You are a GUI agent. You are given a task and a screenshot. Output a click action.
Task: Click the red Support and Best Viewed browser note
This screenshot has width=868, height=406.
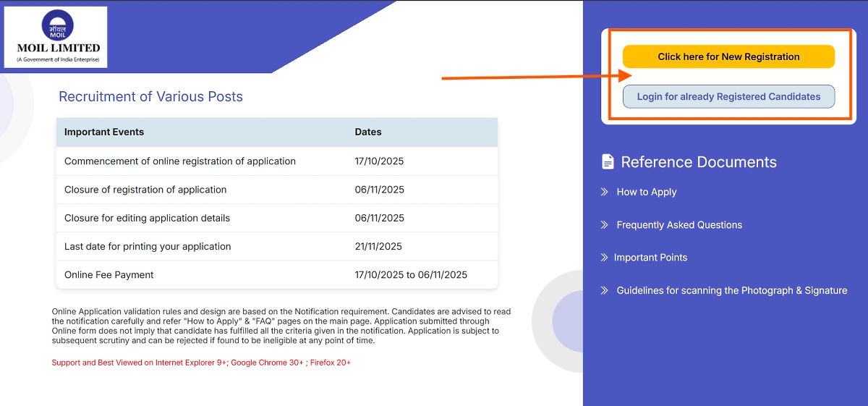201,363
